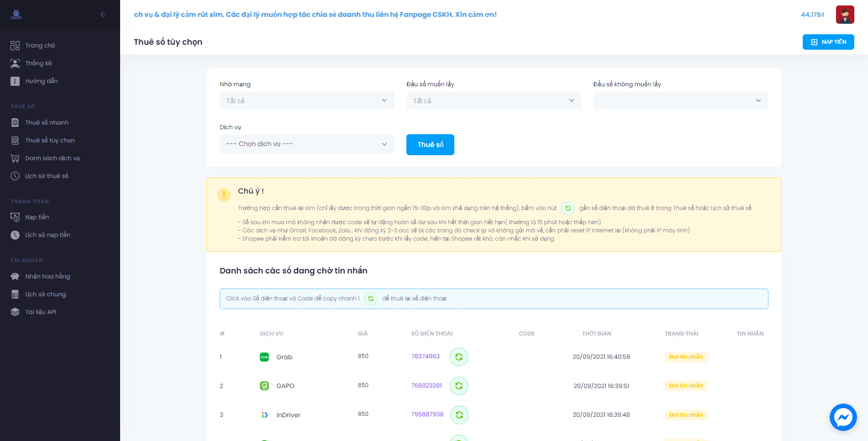Re-rent GAPO number via refresh icon
The image size is (868, 441).
pos(459,386)
